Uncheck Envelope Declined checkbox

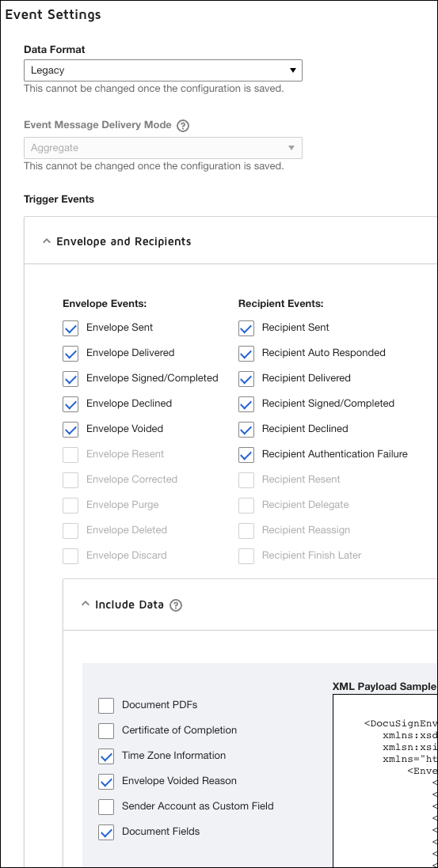[70, 404]
